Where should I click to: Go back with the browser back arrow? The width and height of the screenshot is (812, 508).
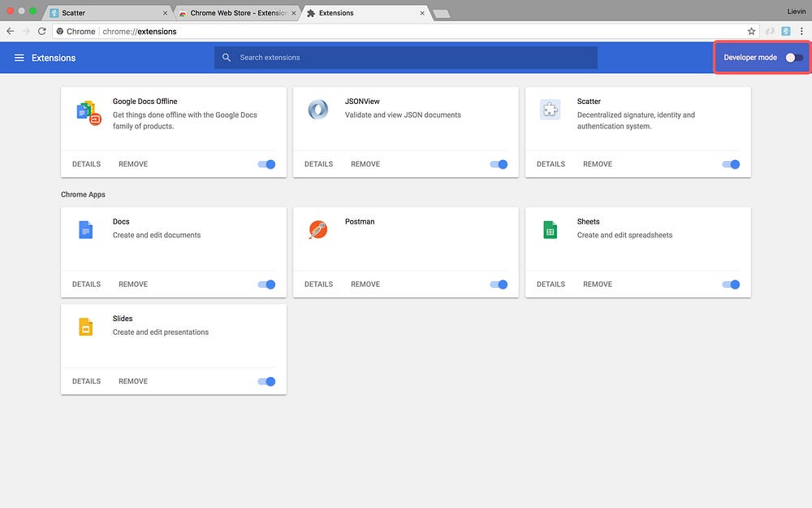[x=11, y=31]
